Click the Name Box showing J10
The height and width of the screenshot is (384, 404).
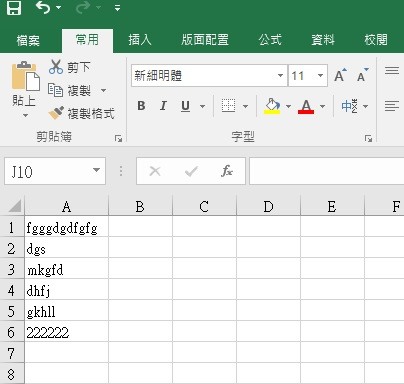[x=47, y=171]
